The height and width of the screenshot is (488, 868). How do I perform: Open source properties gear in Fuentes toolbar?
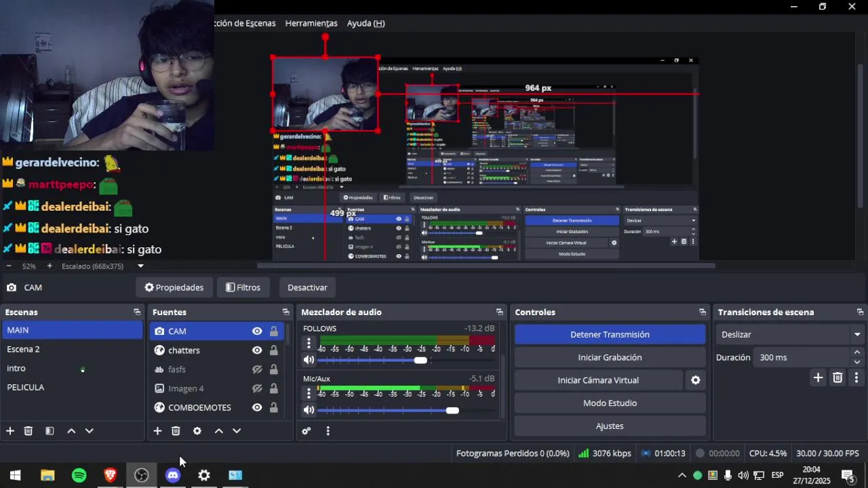pyautogui.click(x=197, y=431)
